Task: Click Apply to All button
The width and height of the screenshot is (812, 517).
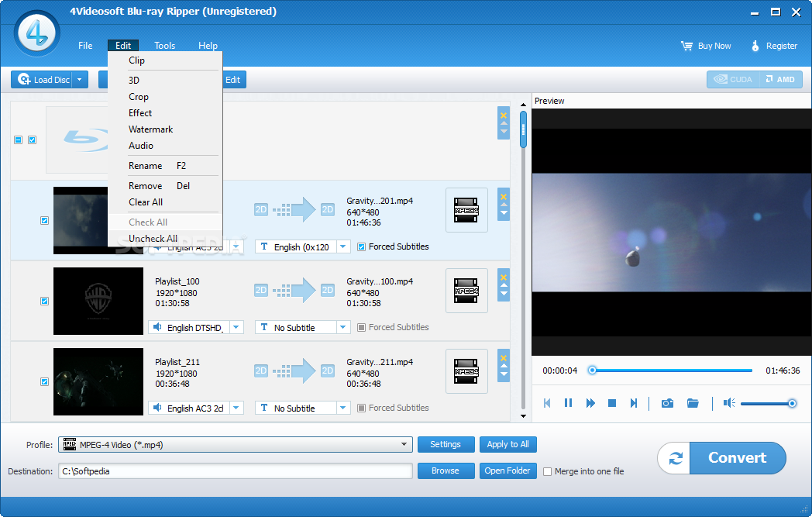Action: point(507,444)
